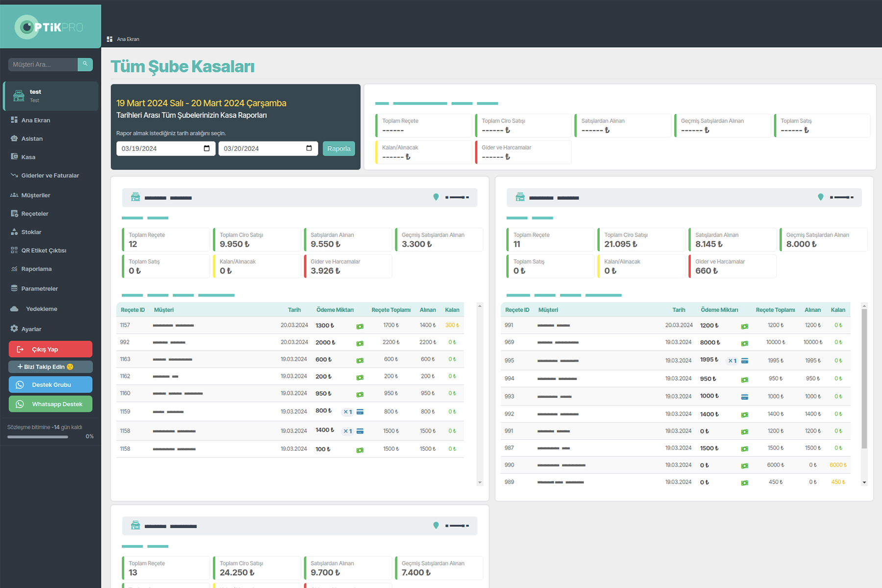Open the start date calendar picker icon
Image resolution: width=882 pixels, height=588 pixels.
[206, 148]
